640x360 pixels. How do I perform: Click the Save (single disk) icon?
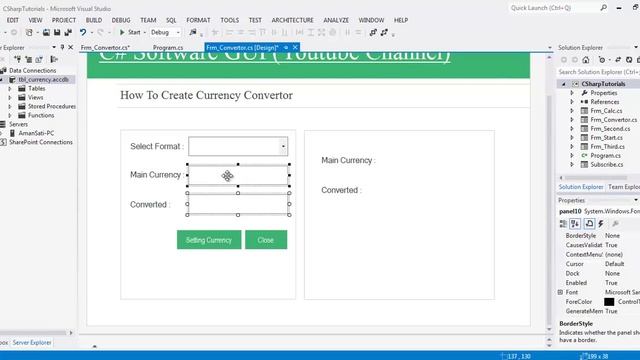(57, 32)
